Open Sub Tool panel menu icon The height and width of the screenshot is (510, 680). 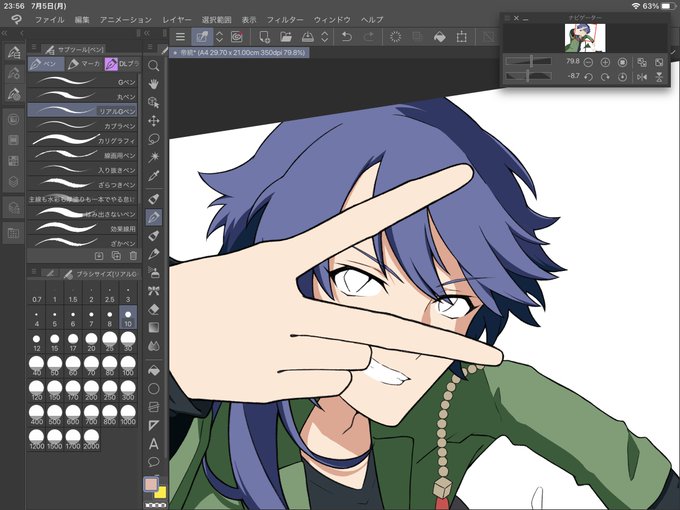34,47
